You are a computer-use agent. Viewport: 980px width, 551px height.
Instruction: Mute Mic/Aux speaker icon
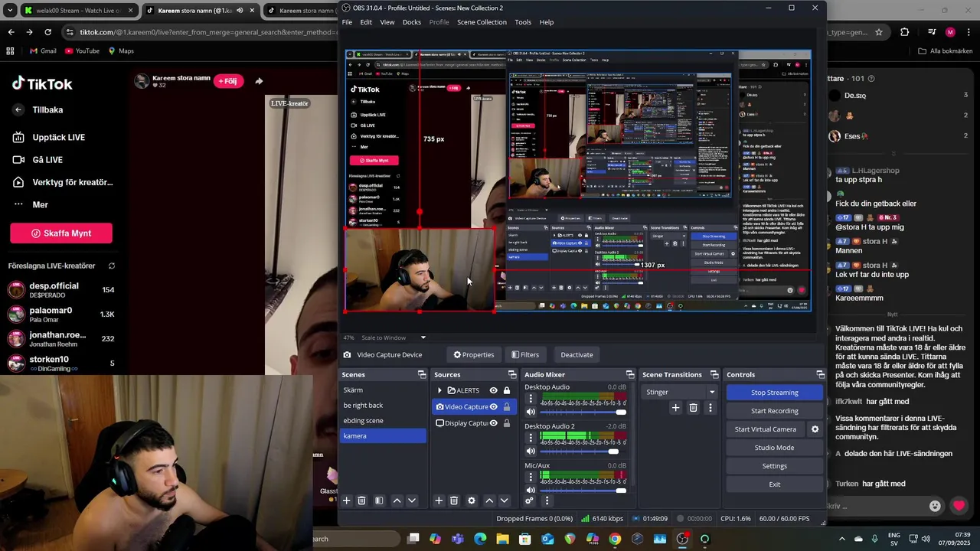coord(531,490)
